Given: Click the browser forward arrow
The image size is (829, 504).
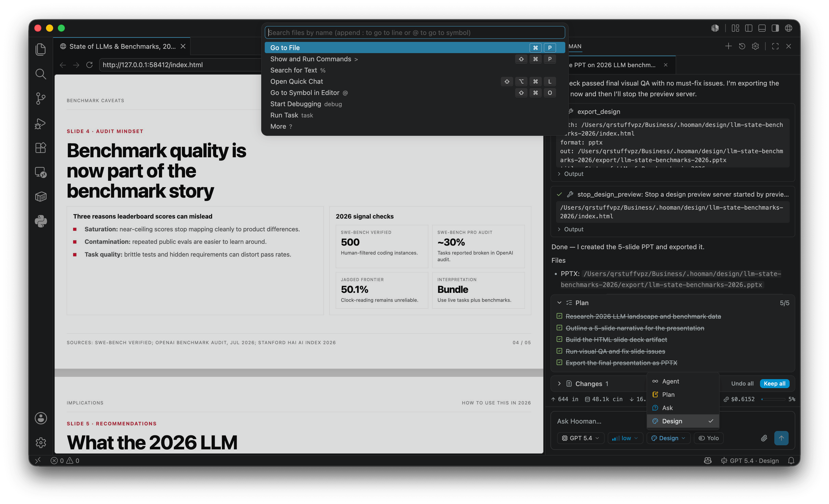Looking at the screenshot, I should [76, 65].
